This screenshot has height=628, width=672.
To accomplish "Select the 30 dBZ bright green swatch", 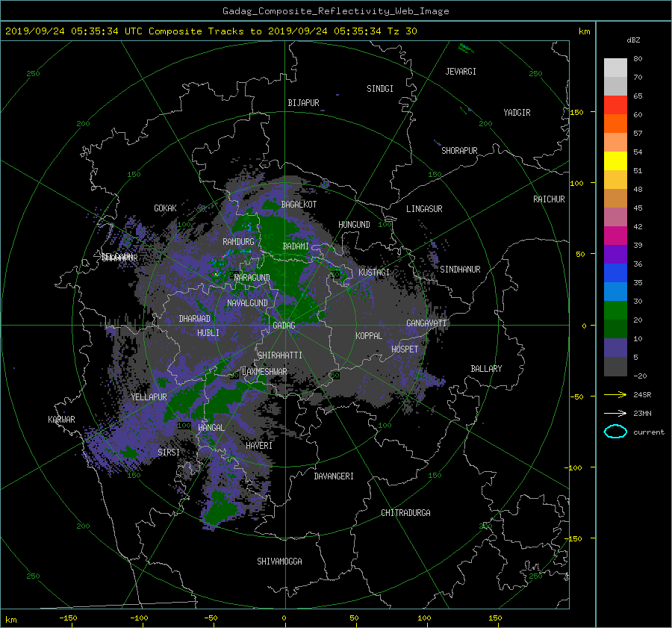I will [x=615, y=311].
